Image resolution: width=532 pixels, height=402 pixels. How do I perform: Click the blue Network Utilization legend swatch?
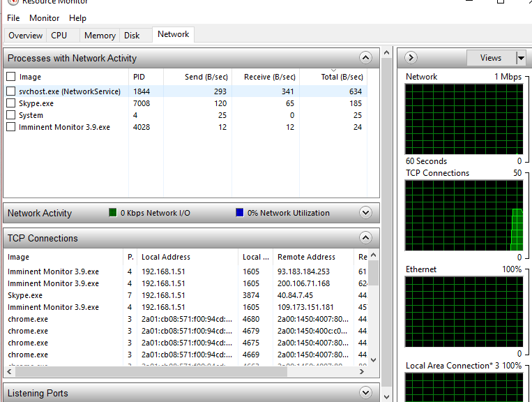click(240, 213)
